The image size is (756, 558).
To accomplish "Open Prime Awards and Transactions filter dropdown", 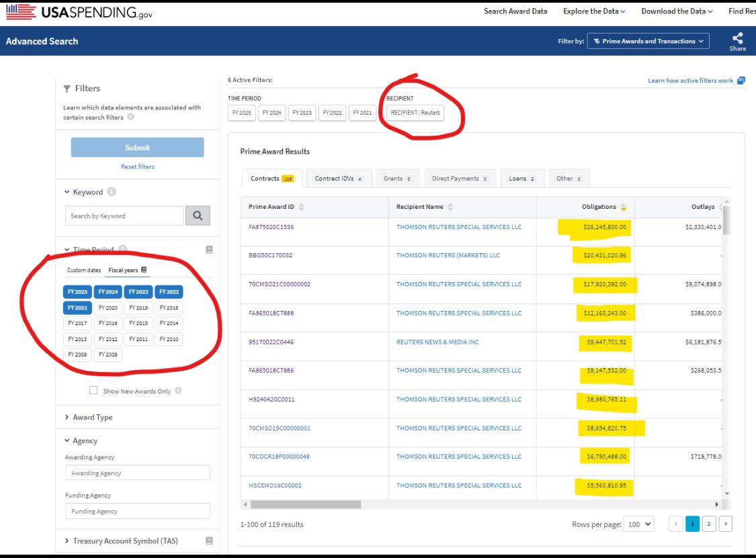I will [x=648, y=41].
